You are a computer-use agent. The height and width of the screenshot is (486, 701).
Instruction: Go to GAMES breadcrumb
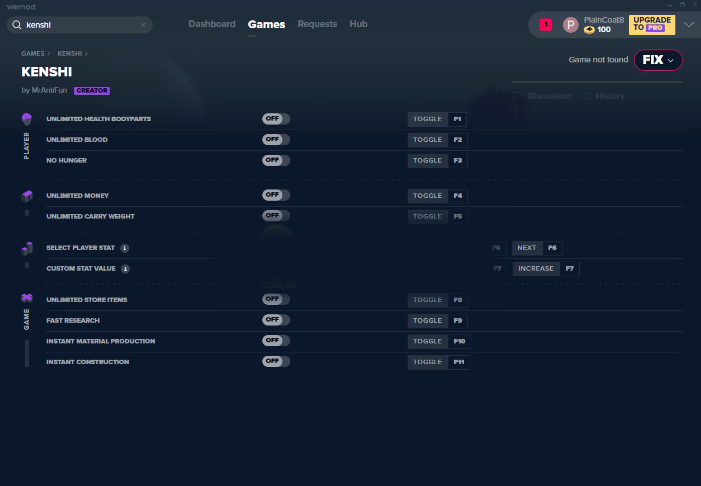(x=33, y=54)
